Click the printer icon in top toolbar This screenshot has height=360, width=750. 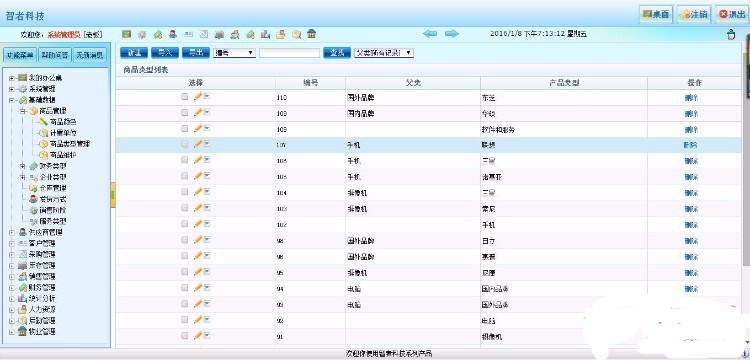pos(220,34)
